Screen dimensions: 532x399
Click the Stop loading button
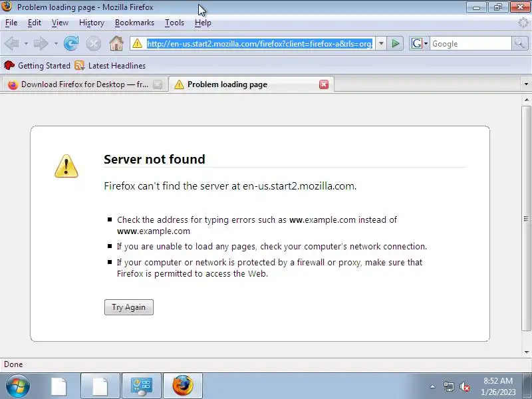tap(93, 44)
